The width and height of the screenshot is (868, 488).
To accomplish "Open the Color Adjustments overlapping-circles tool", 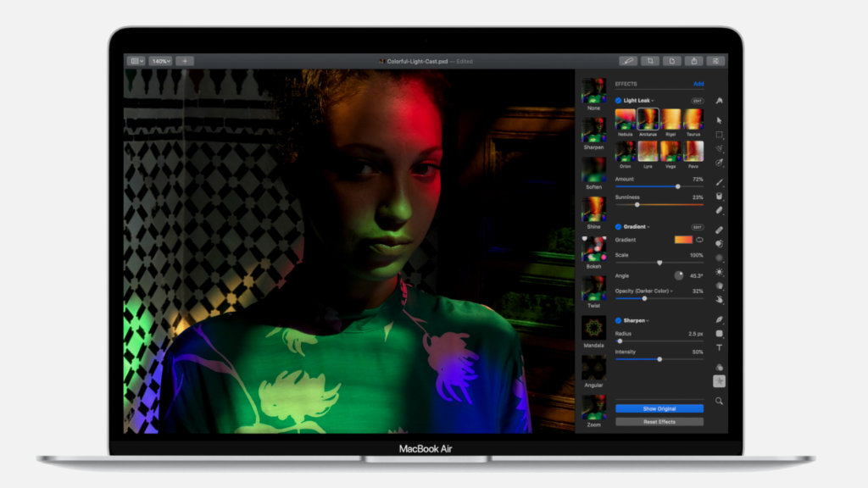I will (x=719, y=368).
